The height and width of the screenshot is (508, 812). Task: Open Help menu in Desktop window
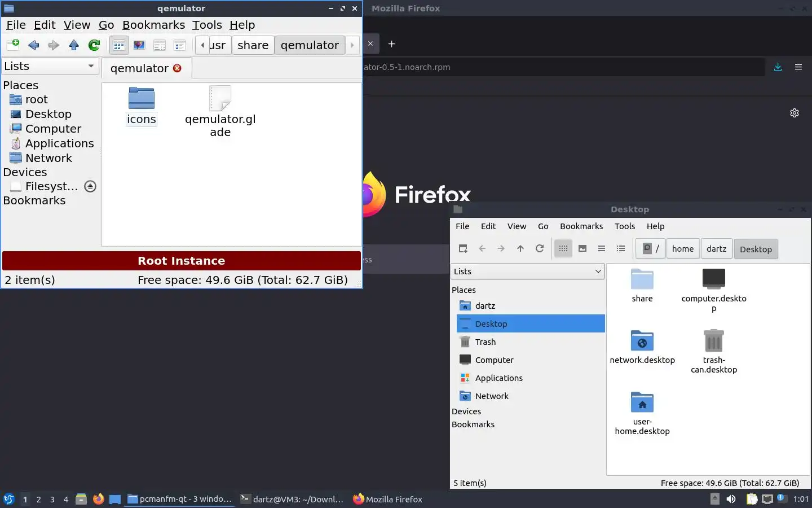coord(655,226)
